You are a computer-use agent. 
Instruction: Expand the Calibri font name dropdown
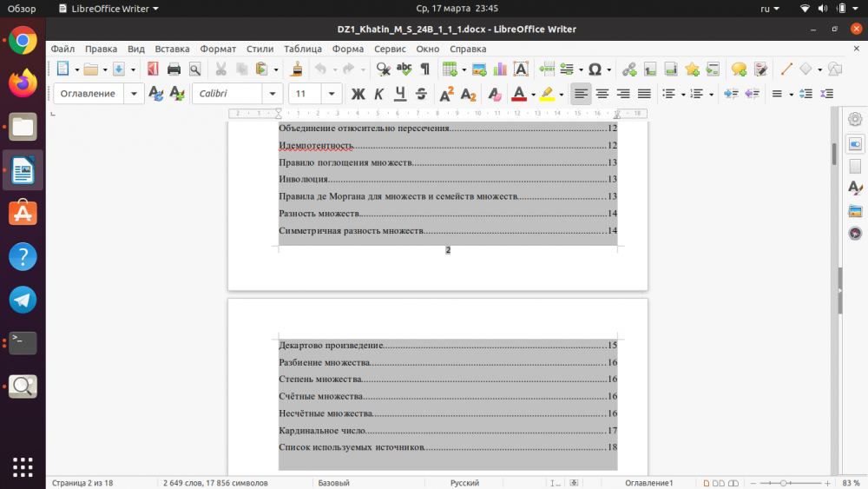273,94
